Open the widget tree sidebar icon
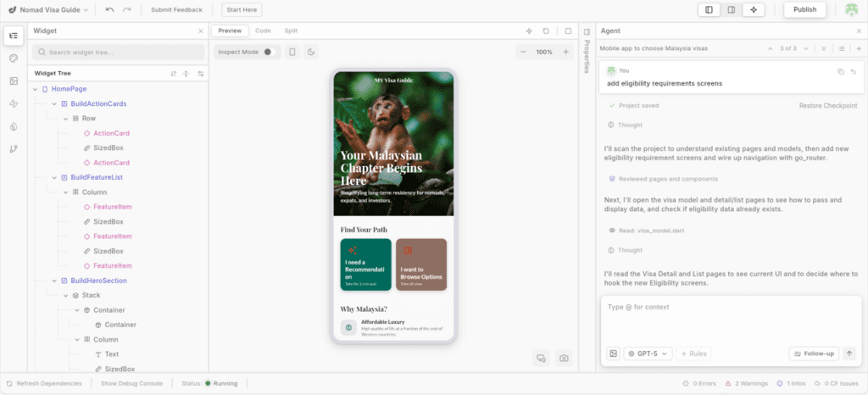The width and height of the screenshot is (868, 395). (14, 36)
